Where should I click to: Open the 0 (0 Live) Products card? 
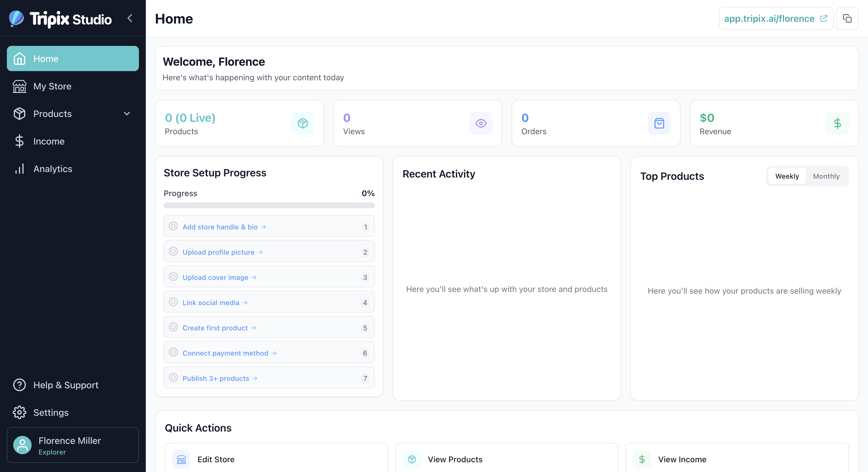pos(240,124)
